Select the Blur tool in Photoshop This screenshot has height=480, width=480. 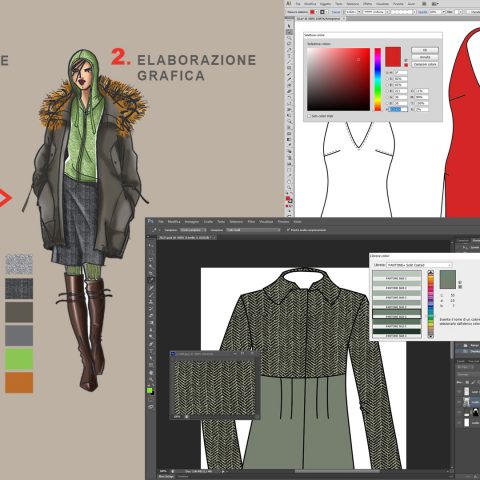151,330
